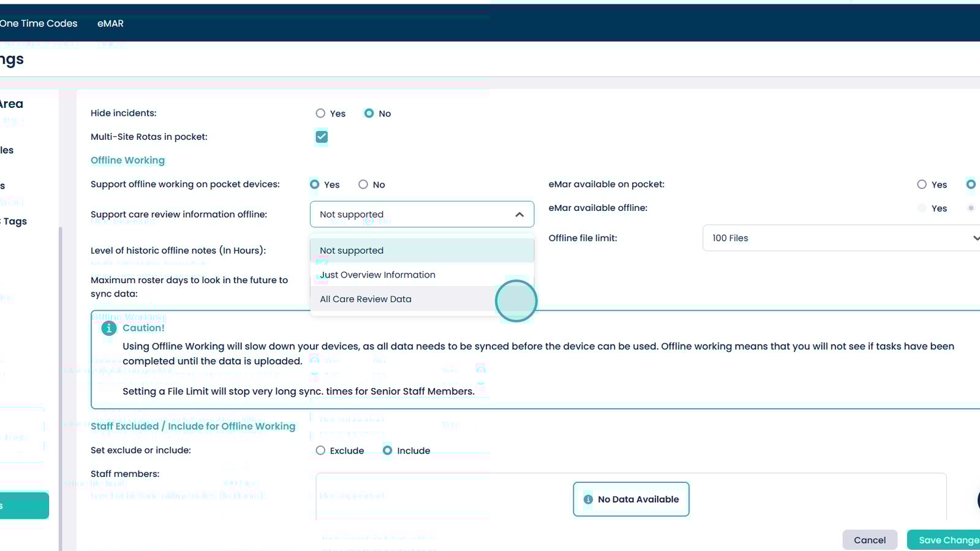Collapse the care review dropdown chevron
Viewport: 980px width, 551px height.
point(519,215)
